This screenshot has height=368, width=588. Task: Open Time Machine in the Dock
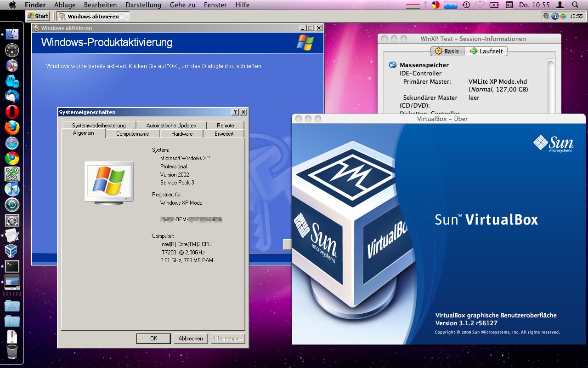[x=12, y=205]
